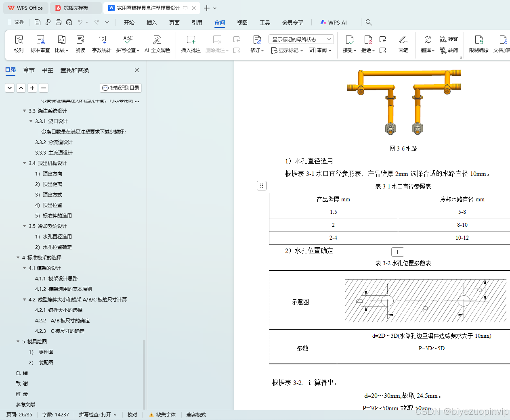Image resolution: width=510 pixels, height=420 pixels.
Task: Click the plus button below table 3-1
Action: 398,252
